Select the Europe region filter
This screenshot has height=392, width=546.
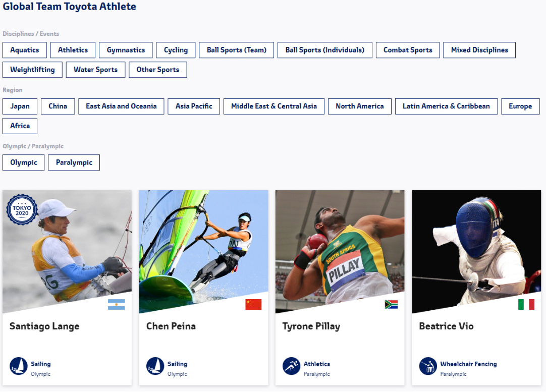[520, 106]
